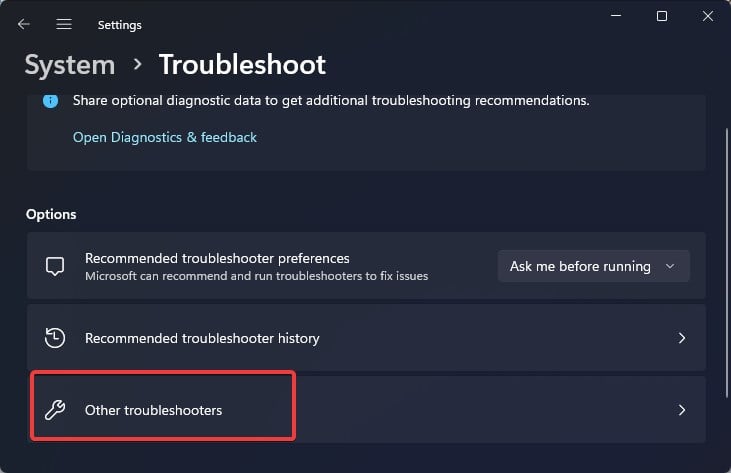This screenshot has height=473, width=731.
Task: Maximize the Settings window
Action: pos(661,17)
